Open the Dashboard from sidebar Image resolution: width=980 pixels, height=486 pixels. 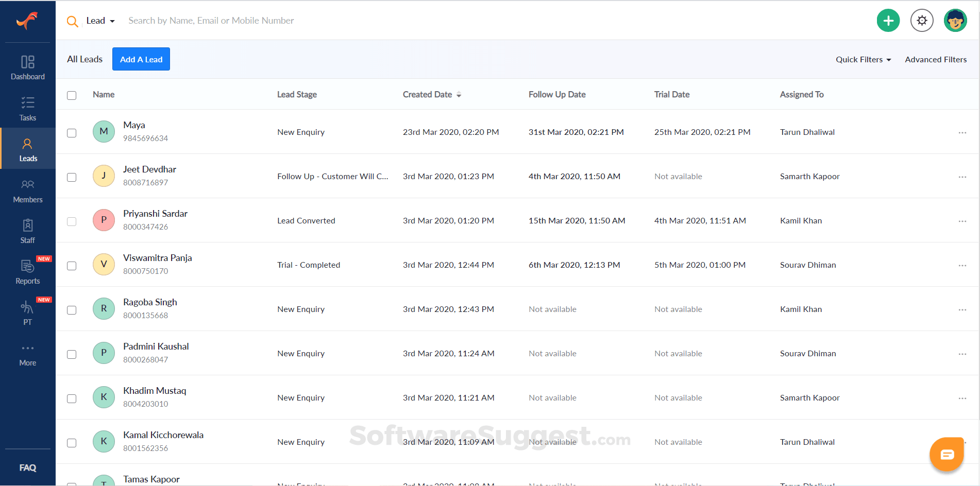(x=28, y=68)
